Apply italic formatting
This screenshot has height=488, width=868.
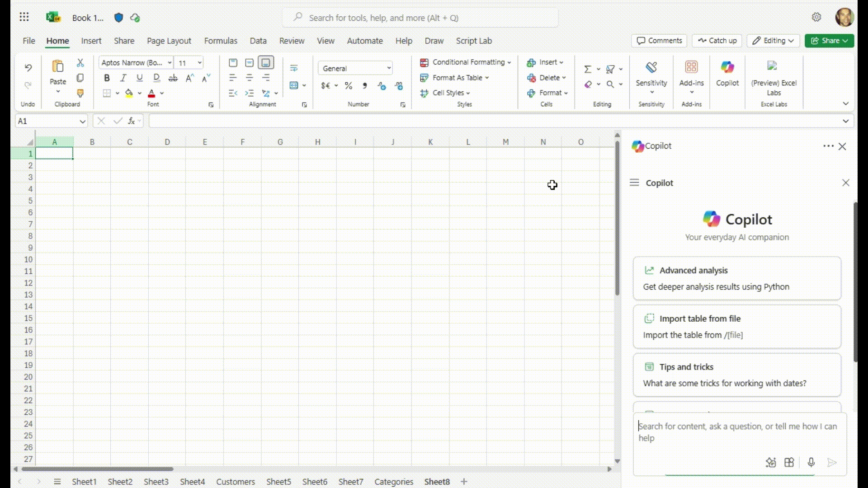click(x=123, y=78)
